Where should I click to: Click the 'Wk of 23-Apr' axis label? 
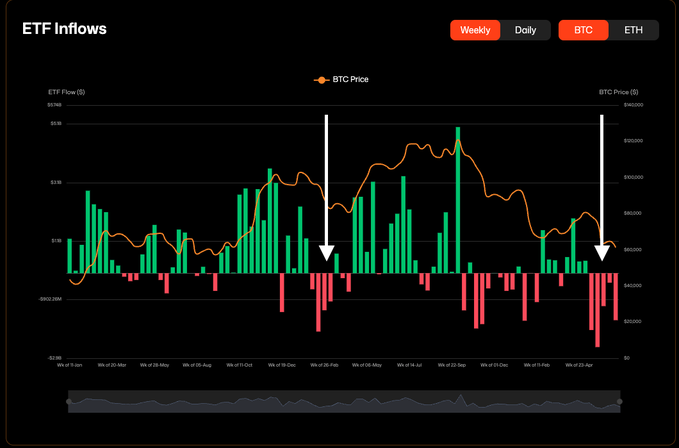579,365
